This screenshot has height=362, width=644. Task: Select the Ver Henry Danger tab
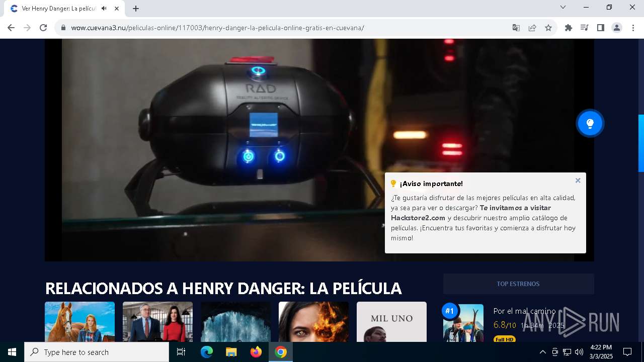pos(58,9)
